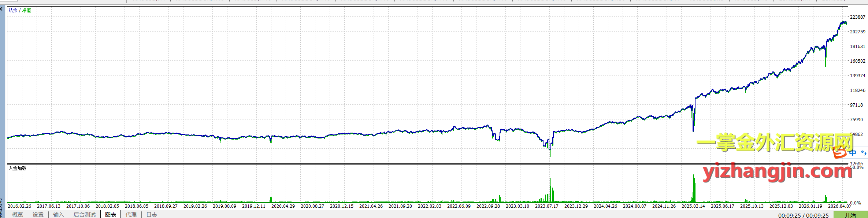
Task: Click the 2020.04.29 date axis marker
Action: 283,206
